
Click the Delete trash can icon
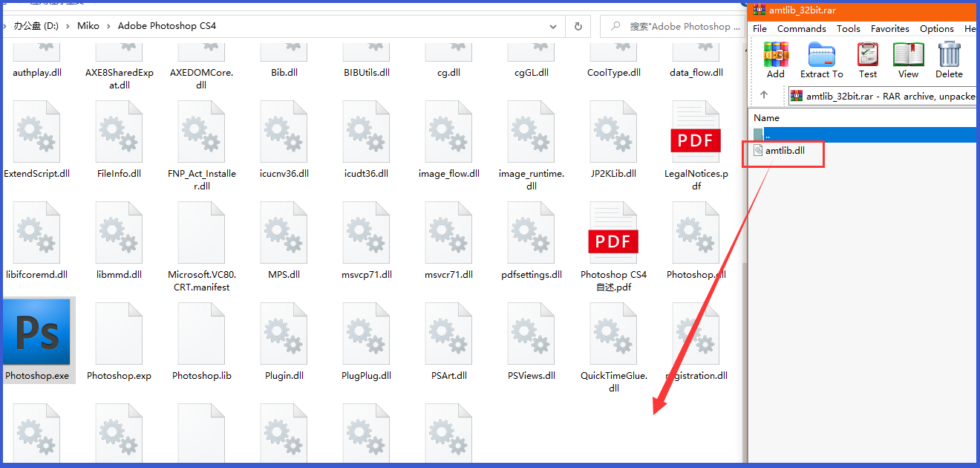[949, 59]
